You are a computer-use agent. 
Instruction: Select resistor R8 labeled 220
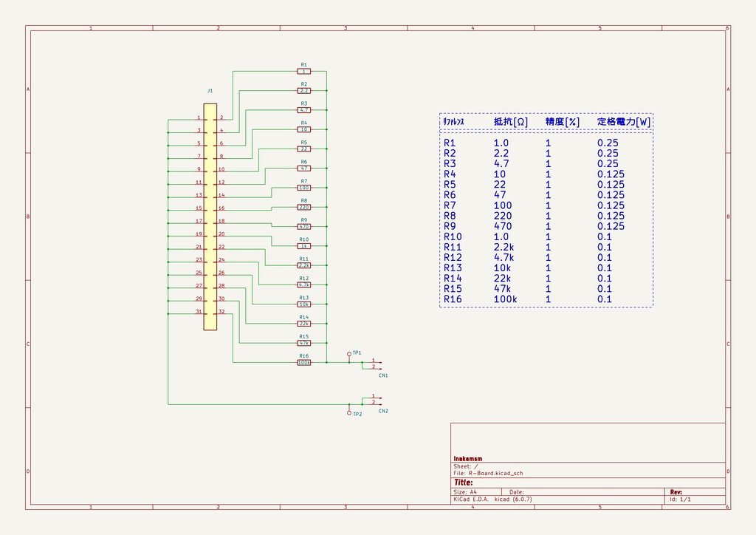point(306,207)
